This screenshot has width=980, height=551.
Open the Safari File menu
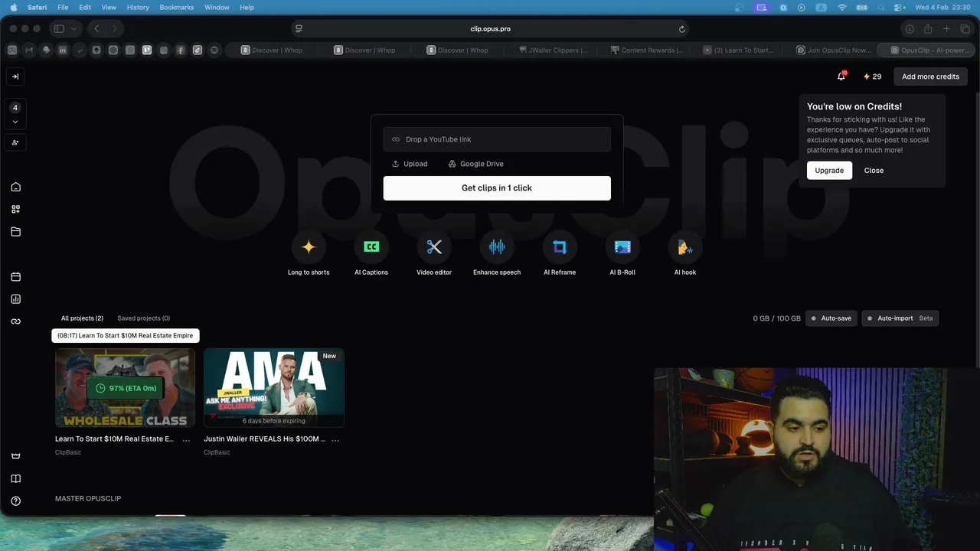point(63,7)
